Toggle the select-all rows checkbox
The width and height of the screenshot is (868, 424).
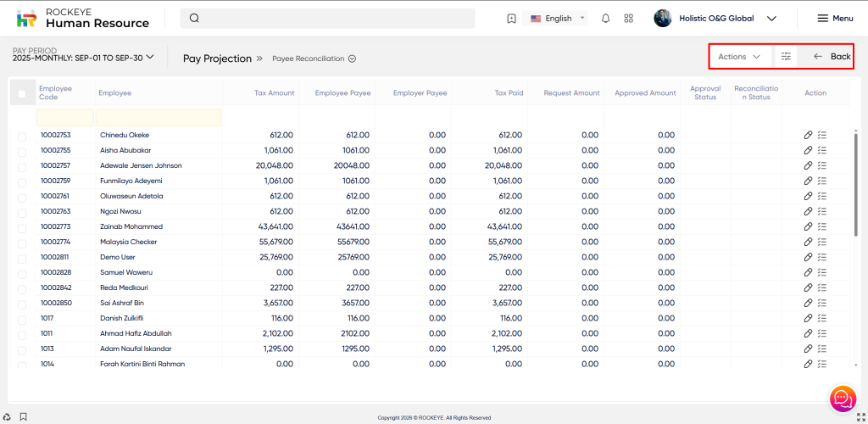pyautogui.click(x=22, y=93)
